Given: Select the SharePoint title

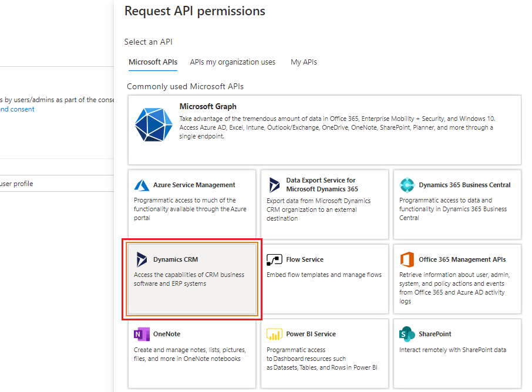Looking at the screenshot, I should pos(435,334).
